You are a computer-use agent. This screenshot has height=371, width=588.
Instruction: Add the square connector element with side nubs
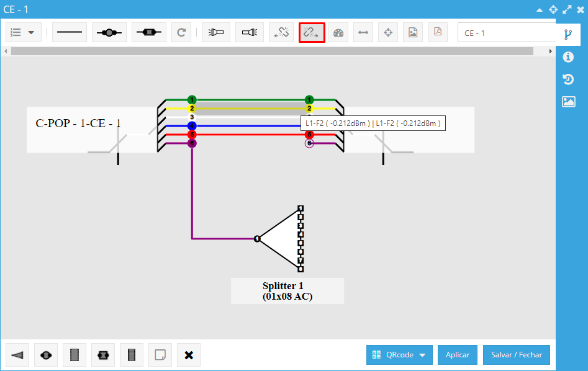click(x=102, y=355)
